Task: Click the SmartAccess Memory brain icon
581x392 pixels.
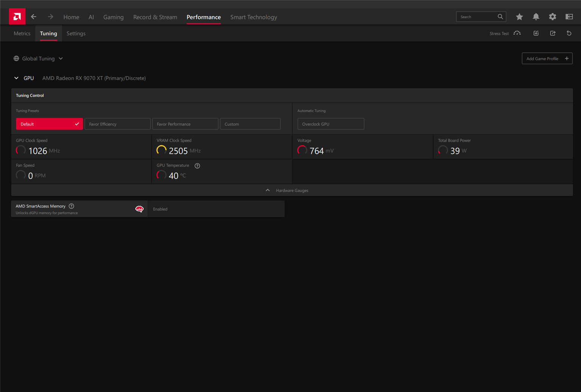Action: click(140, 209)
